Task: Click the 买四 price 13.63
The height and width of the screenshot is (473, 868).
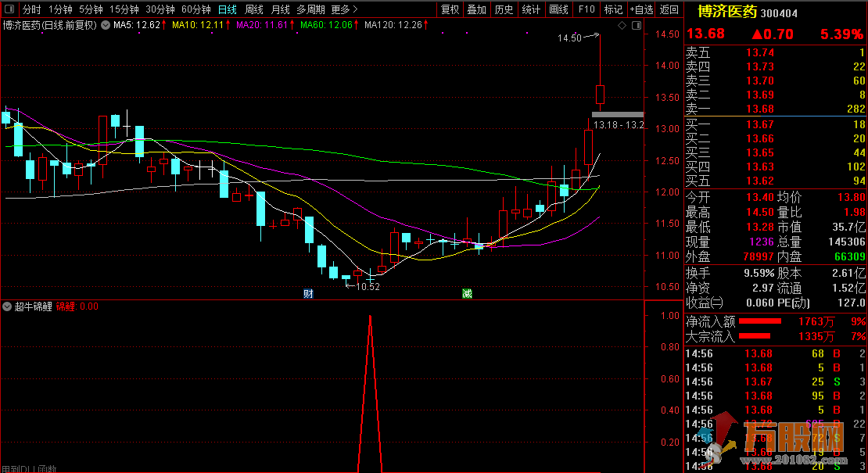Action: (760, 167)
